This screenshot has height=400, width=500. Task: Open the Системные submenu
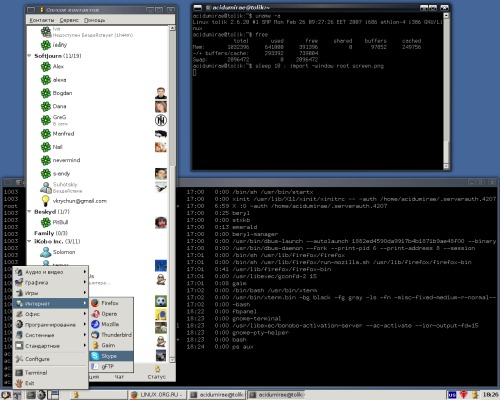51,335
